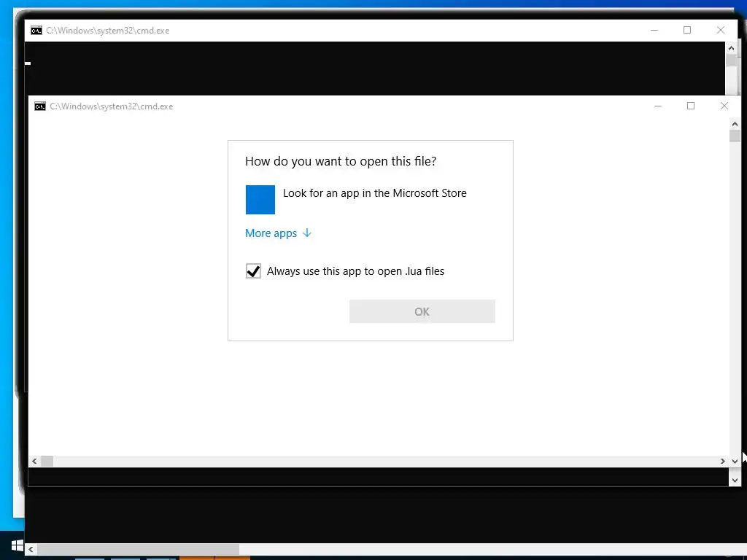Click front window horizontal scrollbar left arrow
This screenshot has width=747, height=560.
point(34,461)
